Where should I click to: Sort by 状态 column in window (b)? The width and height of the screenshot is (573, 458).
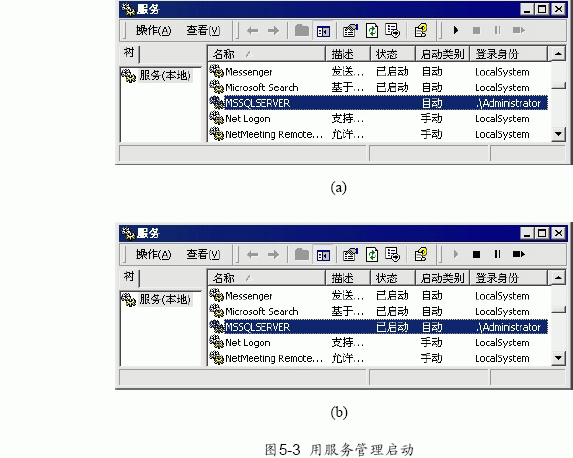click(x=393, y=278)
